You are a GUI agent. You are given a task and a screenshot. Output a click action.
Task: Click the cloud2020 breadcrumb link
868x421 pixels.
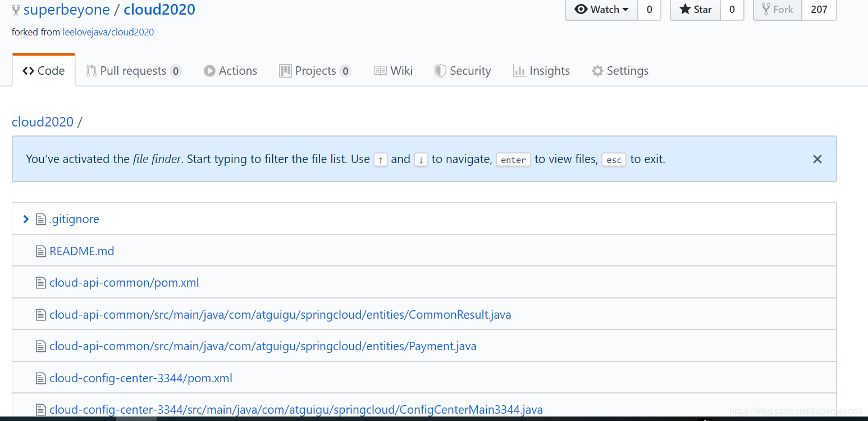43,122
